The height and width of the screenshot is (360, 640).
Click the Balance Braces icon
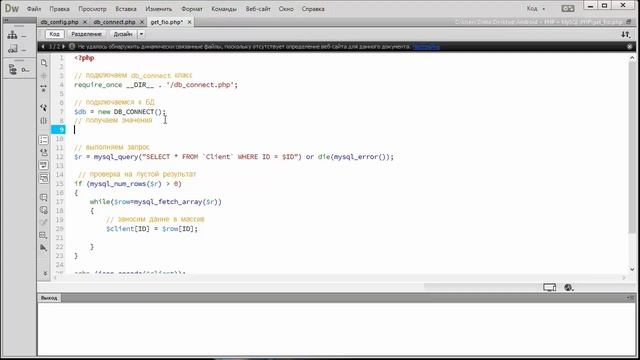(44, 120)
